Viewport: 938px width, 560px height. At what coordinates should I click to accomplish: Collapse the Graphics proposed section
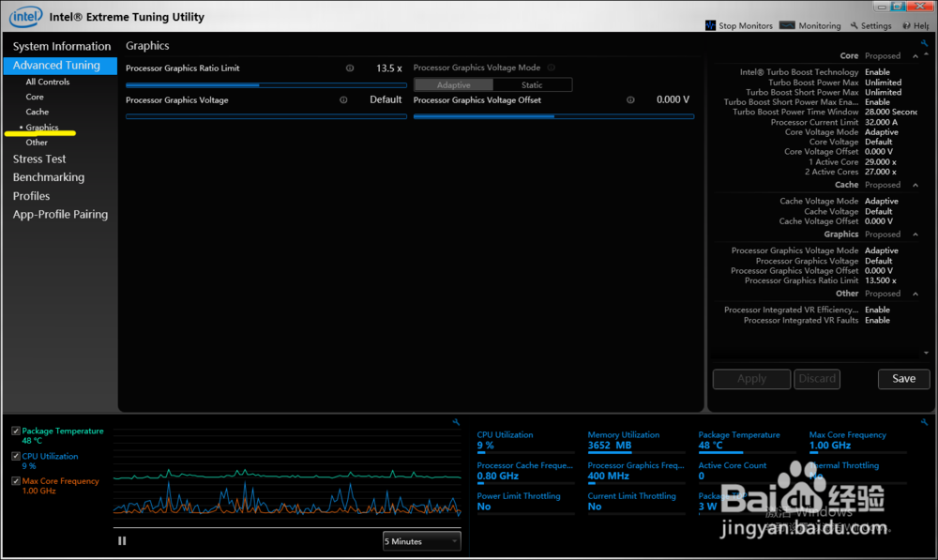click(915, 235)
